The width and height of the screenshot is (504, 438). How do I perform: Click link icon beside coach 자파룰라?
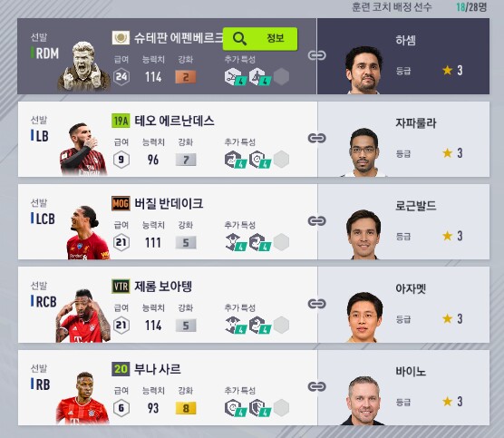pos(317,138)
